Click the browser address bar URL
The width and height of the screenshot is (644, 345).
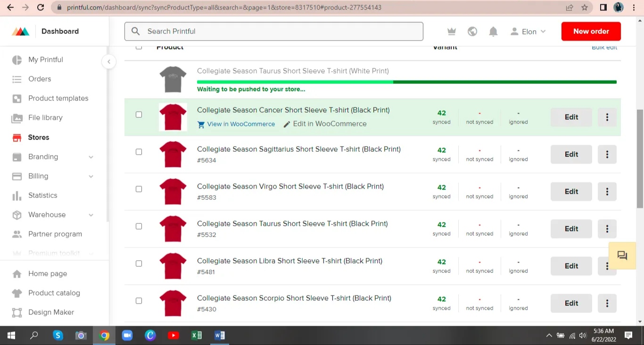click(x=224, y=8)
